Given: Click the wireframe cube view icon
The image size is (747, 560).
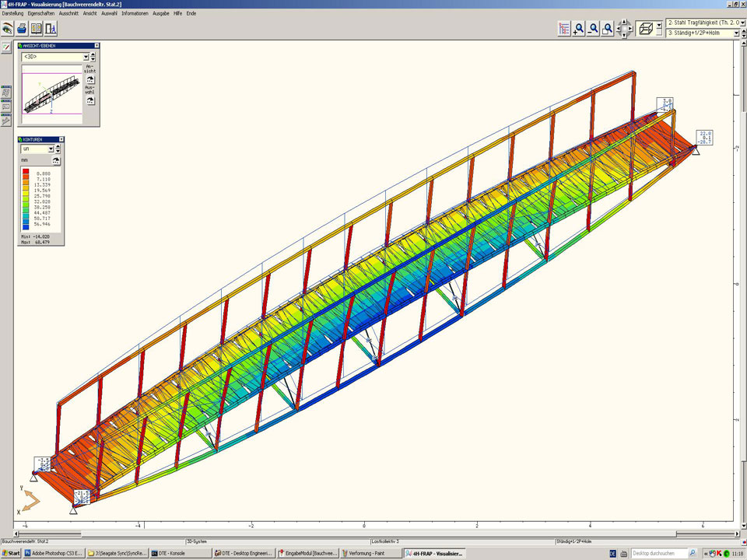Looking at the screenshot, I should [x=645, y=29].
